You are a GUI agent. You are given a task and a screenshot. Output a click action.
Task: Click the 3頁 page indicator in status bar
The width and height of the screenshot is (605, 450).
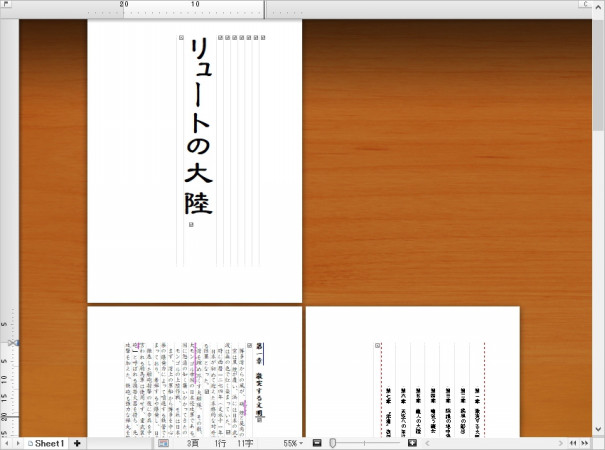tap(193, 443)
